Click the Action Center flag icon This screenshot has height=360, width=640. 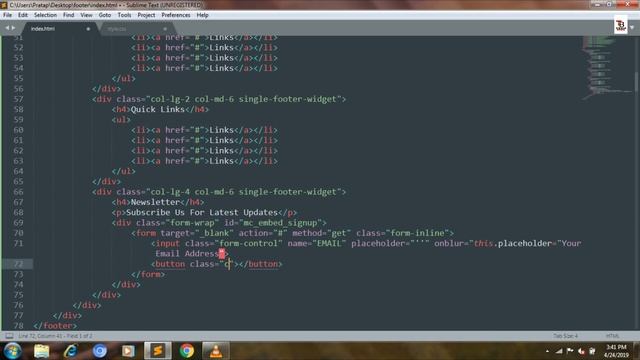click(x=570, y=351)
